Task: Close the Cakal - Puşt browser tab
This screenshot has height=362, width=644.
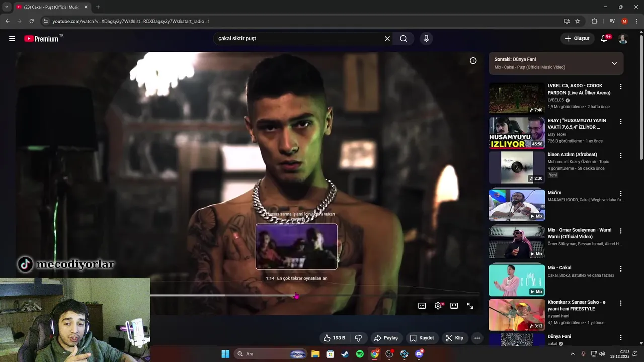Action: click(x=86, y=7)
